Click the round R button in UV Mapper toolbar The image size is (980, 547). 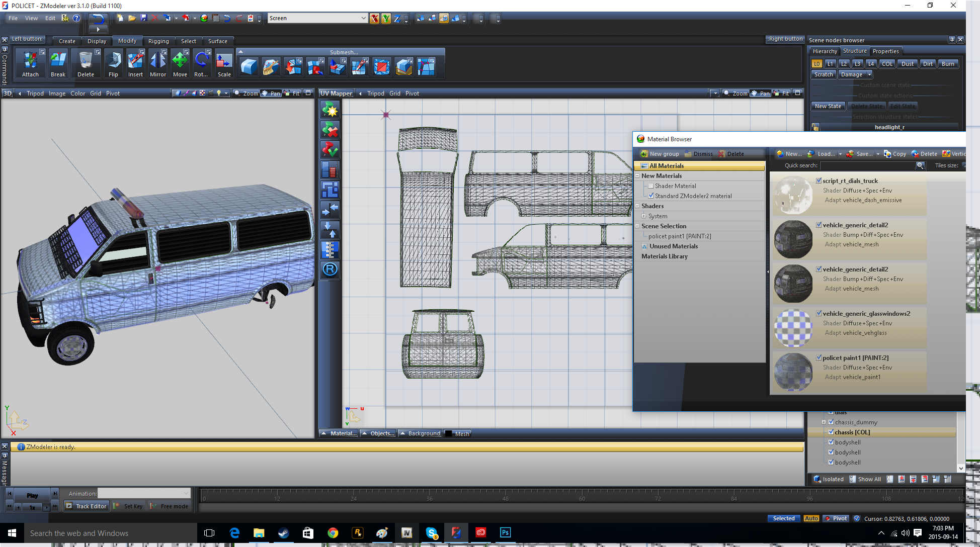[330, 269]
